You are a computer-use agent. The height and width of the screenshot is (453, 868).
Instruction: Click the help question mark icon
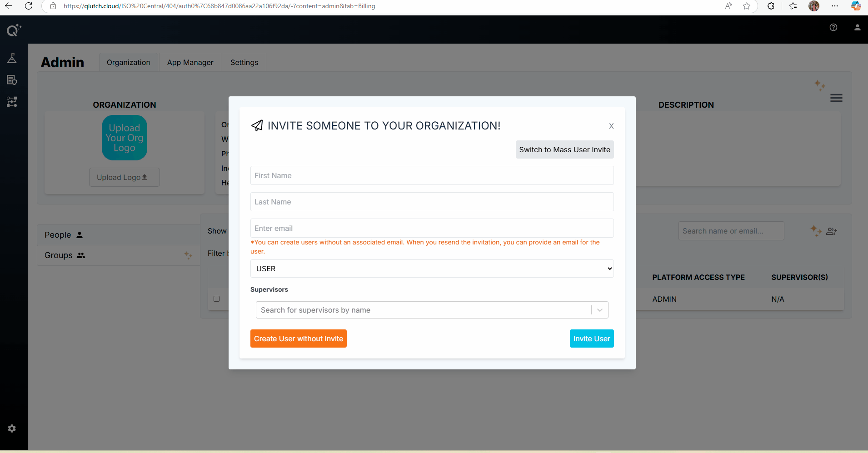pos(833,27)
